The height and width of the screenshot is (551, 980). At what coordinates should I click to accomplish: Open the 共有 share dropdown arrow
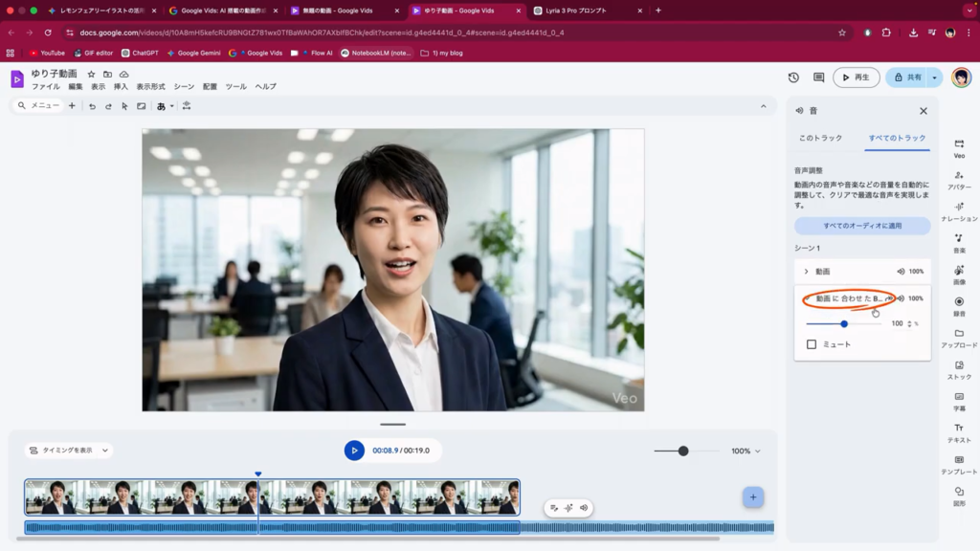[x=934, y=77]
